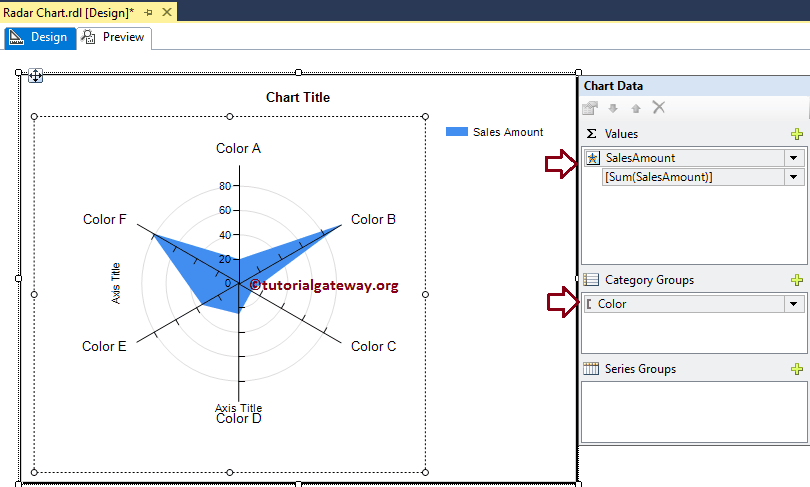The width and height of the screenshot is (810, 487).
Task: Click the SalesAmount series star icon
Action: [x=593, y=158]
